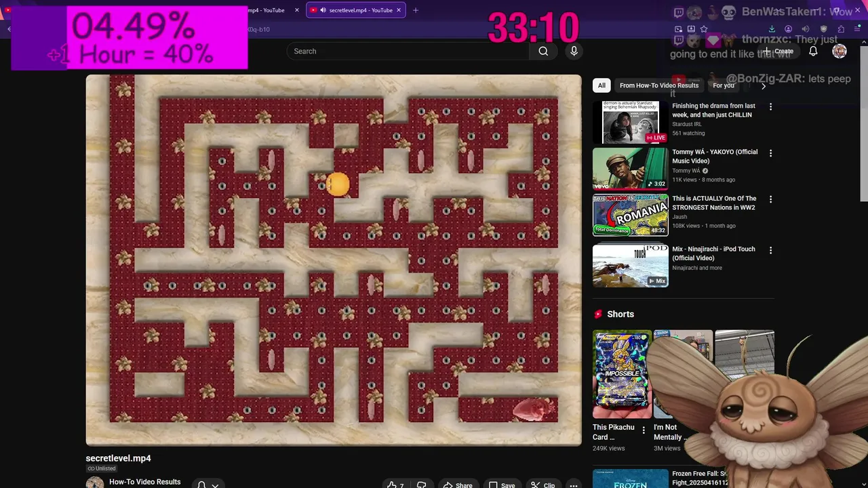Open How-To Video Results channel name
The image size is (868, 488).
(x=145, y=482)
